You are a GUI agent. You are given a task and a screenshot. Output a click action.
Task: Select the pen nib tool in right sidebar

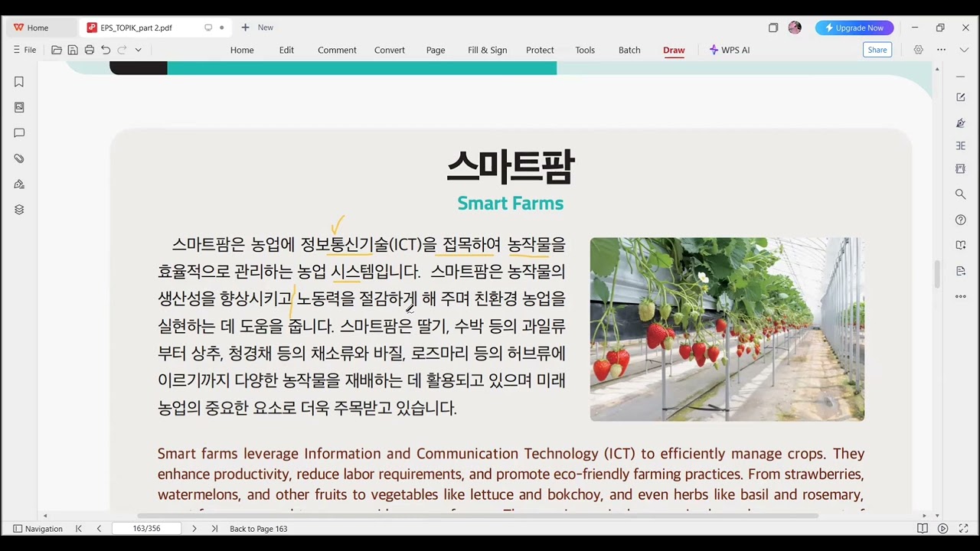point(961,123)
